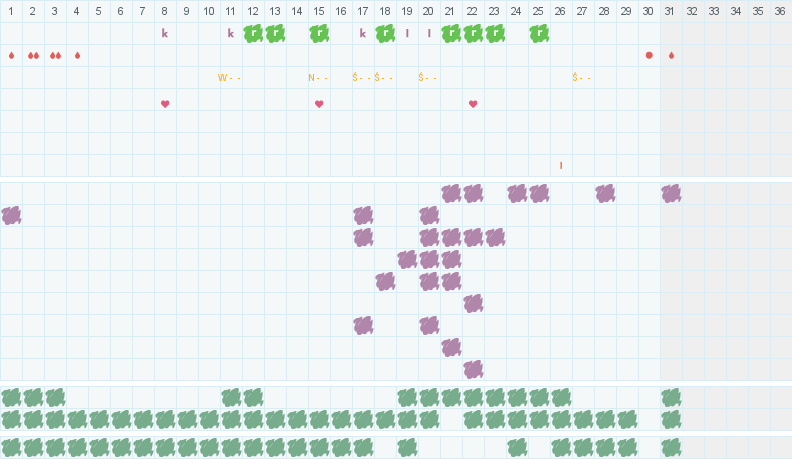Select the green r mark on day 18
This screenshot has height=459, width=792.
[x=385, y=34]
